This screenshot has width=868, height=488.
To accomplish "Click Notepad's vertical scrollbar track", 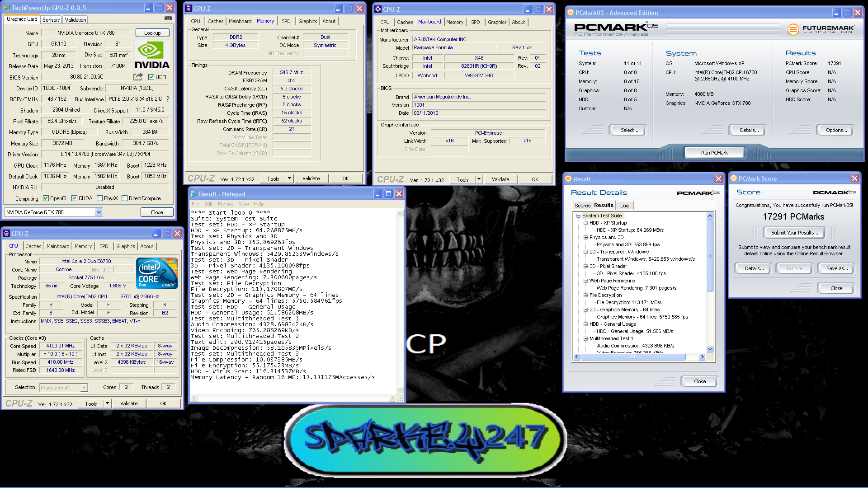I will [x=400, y=302].
